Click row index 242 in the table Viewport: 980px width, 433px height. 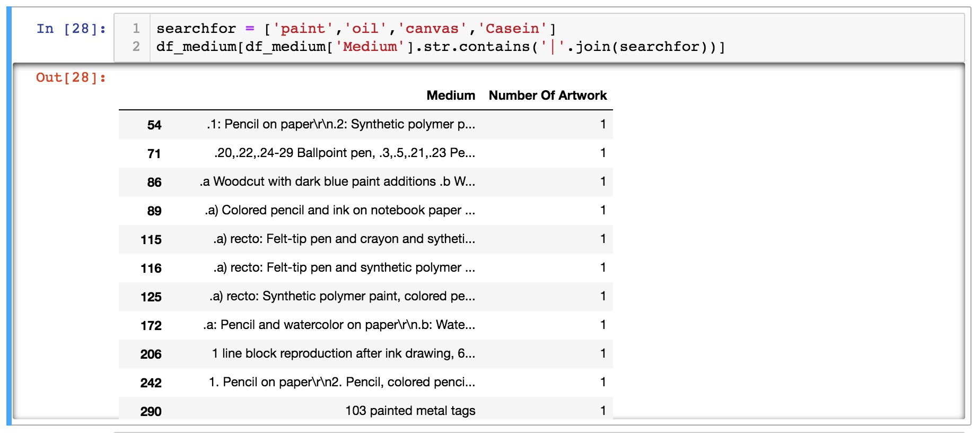pyautogui.click(x=151, y=383)
